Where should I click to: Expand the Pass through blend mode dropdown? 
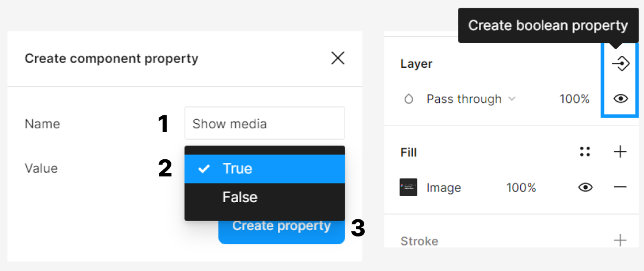pos(470,99)
